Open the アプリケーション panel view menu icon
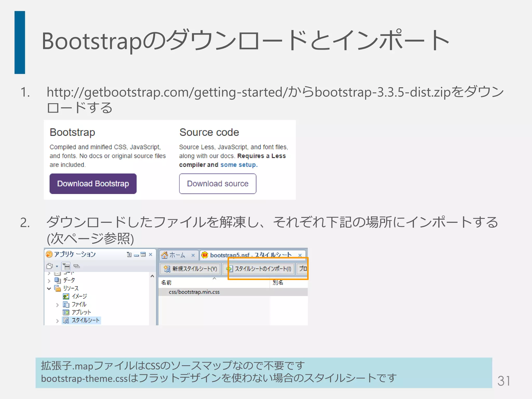The width and height of the screenshot is (532, 399). click(x=129, y=254)
